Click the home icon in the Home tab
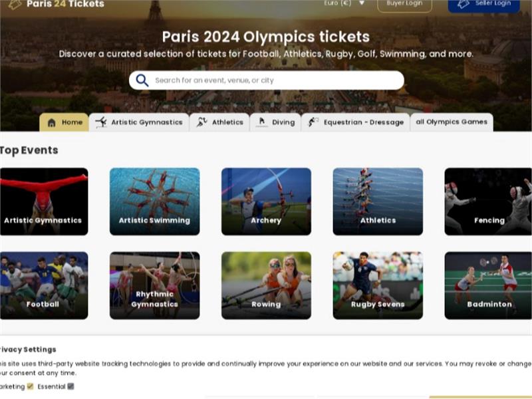The width and height of the screenshot is (532, 399). pos(51,122)
